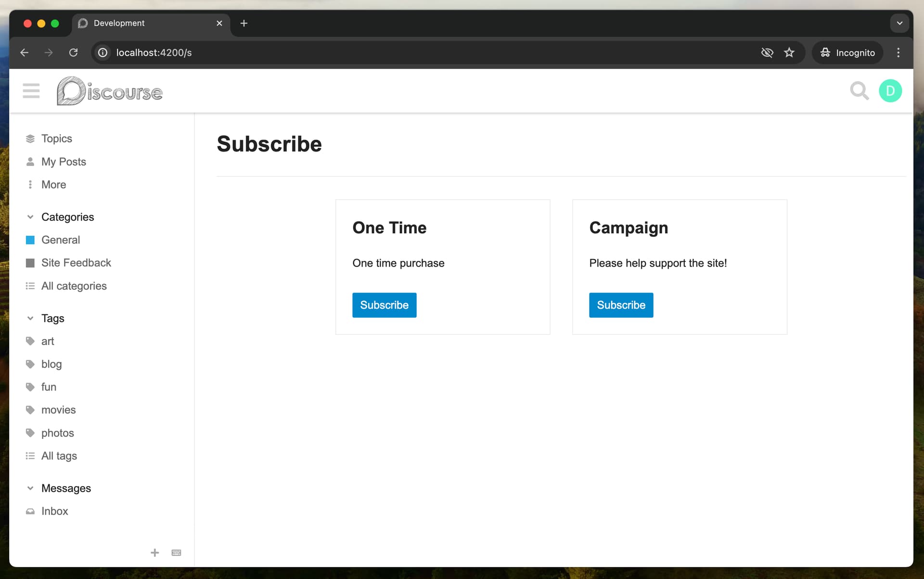924x579 pixels.
Task: Reload the page with refresh icon
Action: coord(73,52)
